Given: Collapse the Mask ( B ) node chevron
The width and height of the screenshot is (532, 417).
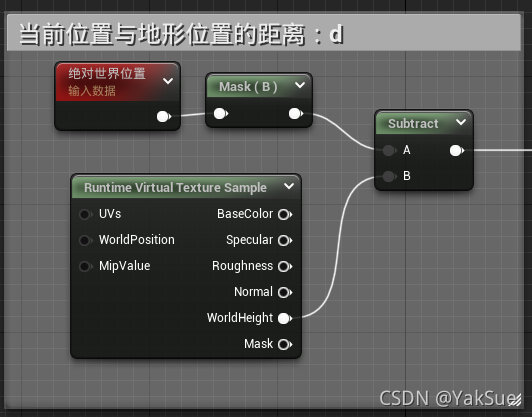Looking at the screenshot, I should pyautogui.click(x=300, y=85).
